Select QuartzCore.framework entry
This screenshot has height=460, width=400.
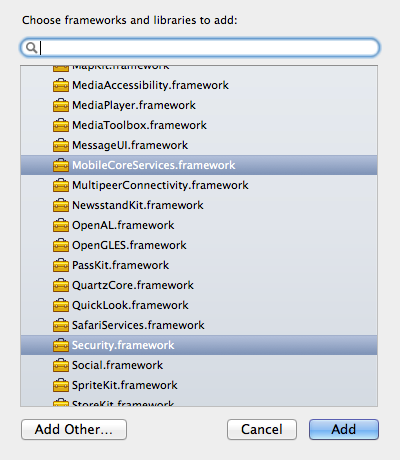pyautogui.click(x=199, y=285)
